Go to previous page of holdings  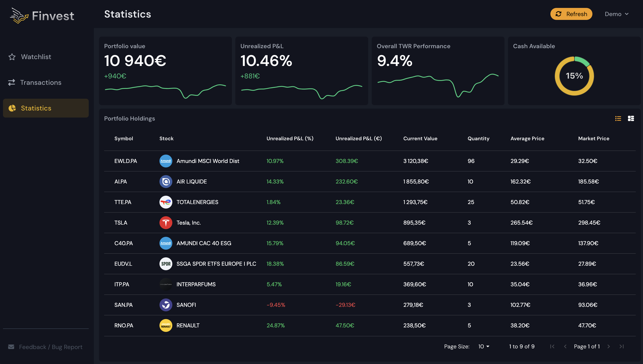click(565, 346)
